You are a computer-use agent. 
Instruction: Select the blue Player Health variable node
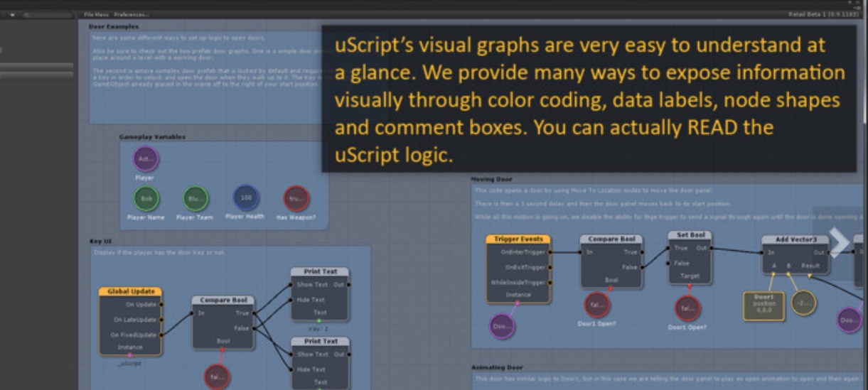coord(246,197)
